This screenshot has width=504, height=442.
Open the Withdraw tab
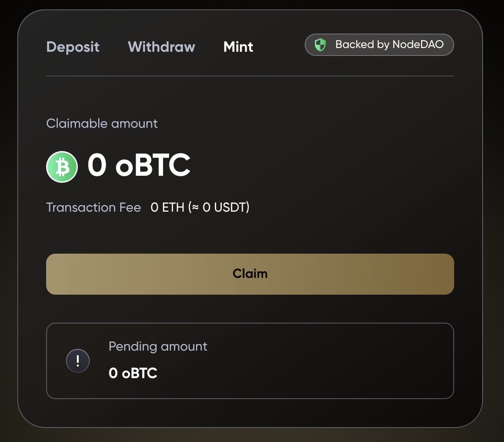[161, 47]
